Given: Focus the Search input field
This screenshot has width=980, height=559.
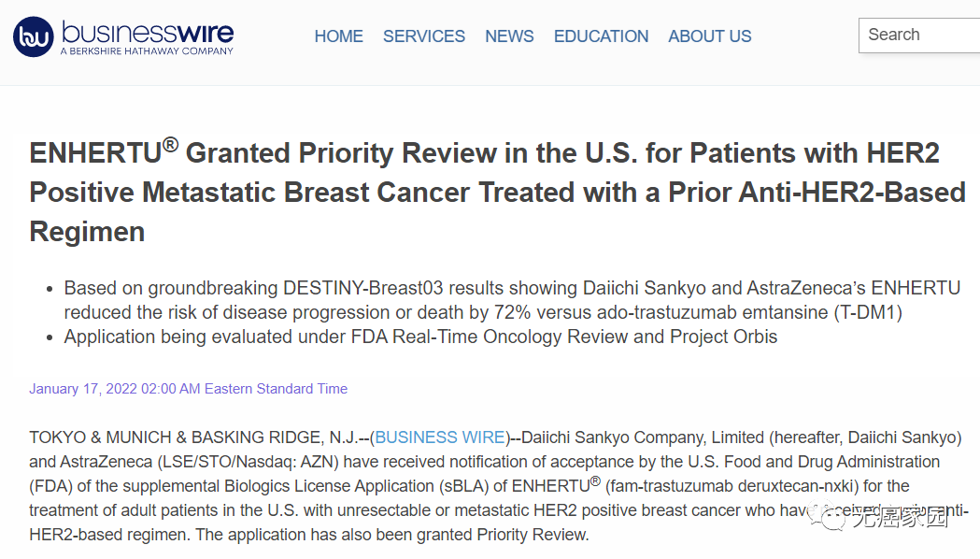Looking at the screenshot, I should point(920,36).
